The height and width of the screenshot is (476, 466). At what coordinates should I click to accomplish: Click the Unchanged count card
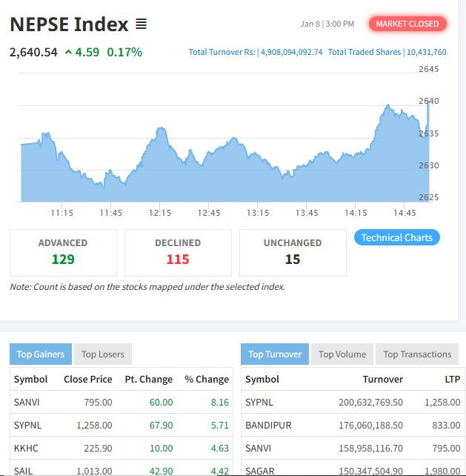point(293,252)
